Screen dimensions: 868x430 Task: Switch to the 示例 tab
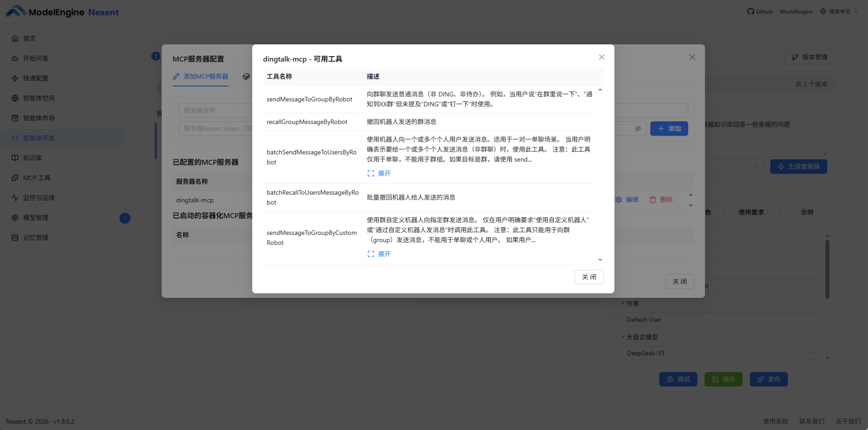click(x=807, y=212)
